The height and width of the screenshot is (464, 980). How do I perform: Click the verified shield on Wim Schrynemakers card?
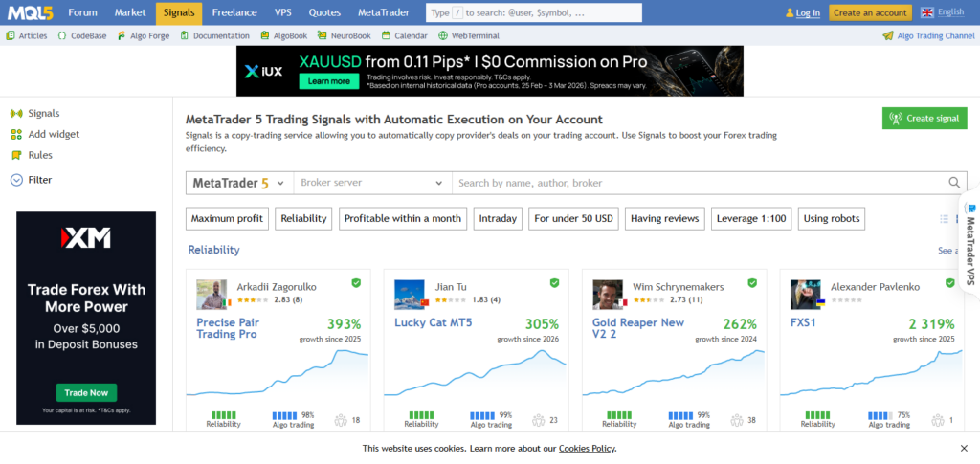click(x=752, y=283)
